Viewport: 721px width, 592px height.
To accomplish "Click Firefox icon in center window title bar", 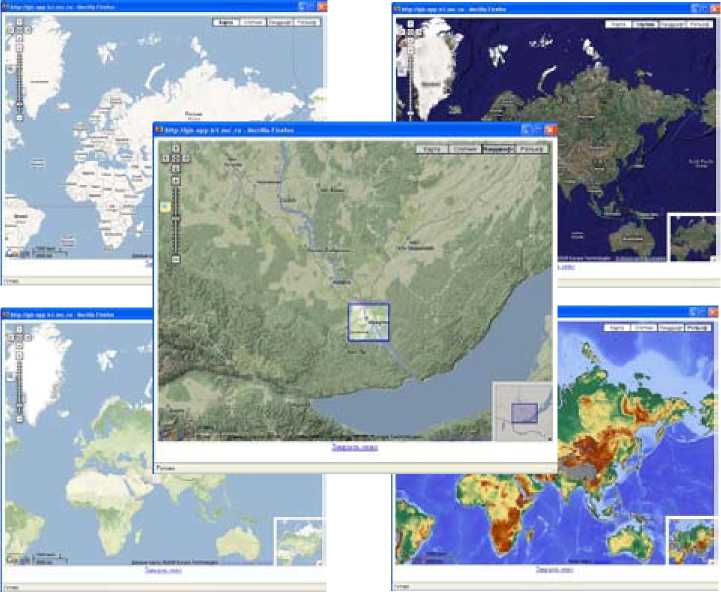I will coord(159,130).
